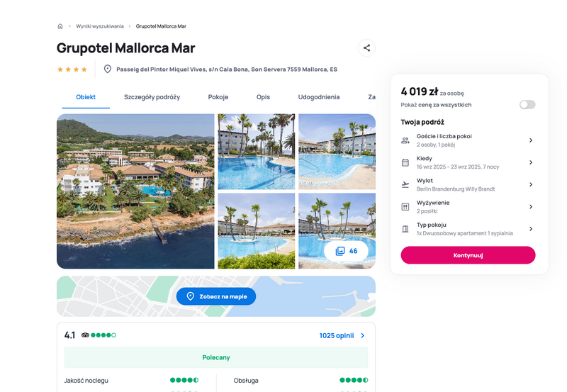Click the home breadcrumb icon

(x=60, y=26)
